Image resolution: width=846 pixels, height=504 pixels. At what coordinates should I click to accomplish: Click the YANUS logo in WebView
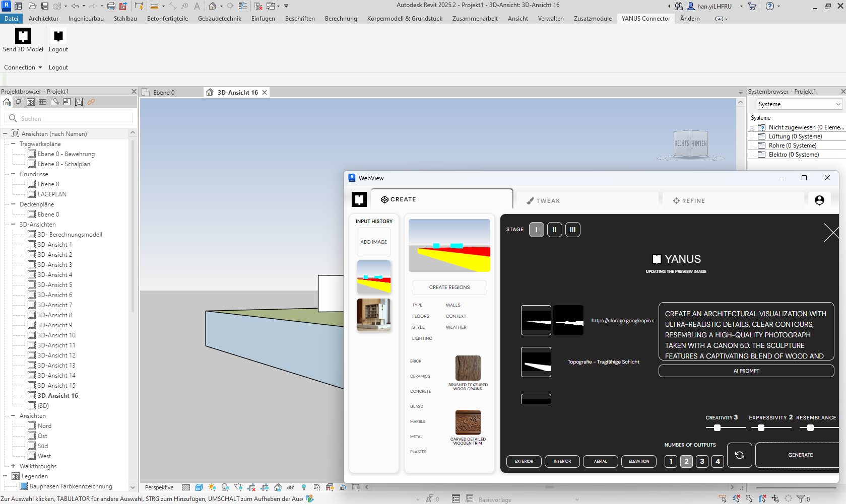point(359,199)
